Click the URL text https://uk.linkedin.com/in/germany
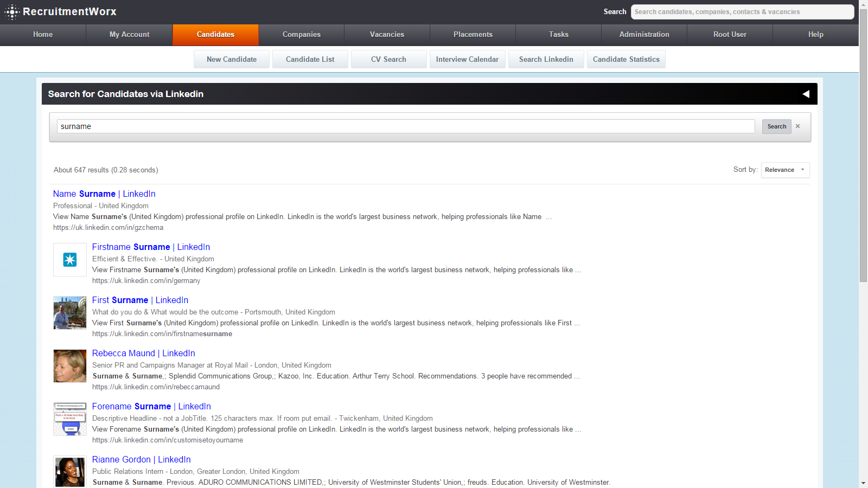Screen dimensions: 868x488 pyautogui.click(x=146, y=280)
